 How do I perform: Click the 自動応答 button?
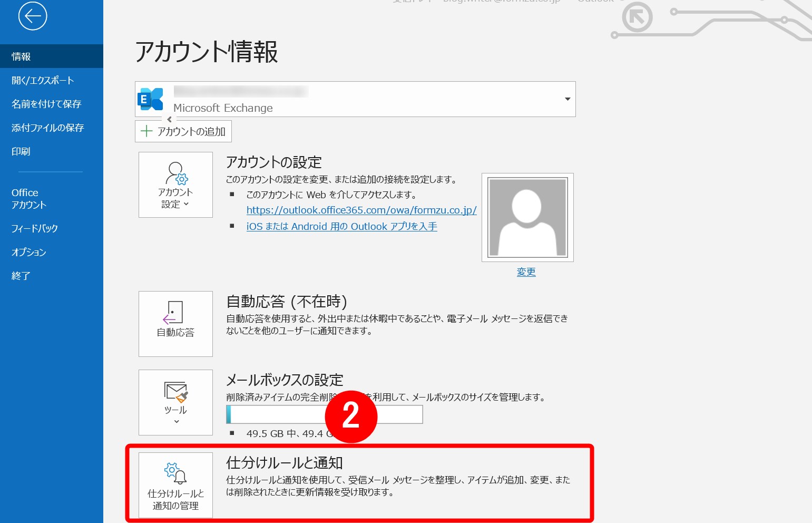coord(175,324)
